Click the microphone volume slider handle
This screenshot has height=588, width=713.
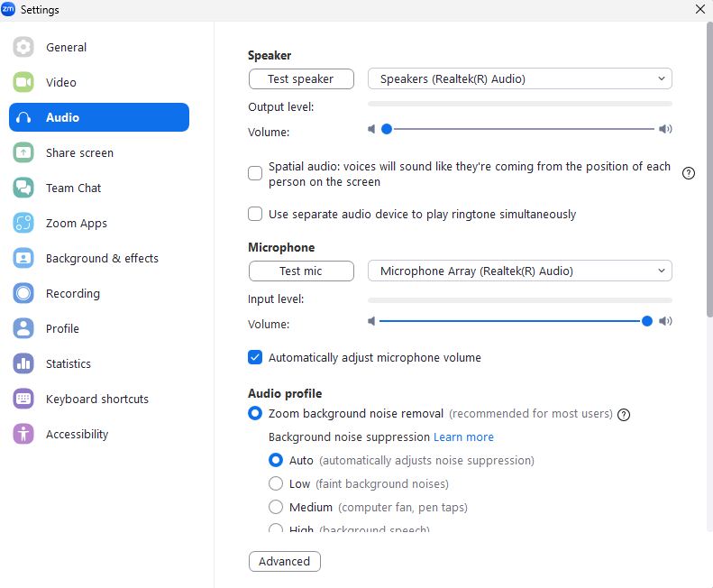pyautogui.click(x=646, y=321)
